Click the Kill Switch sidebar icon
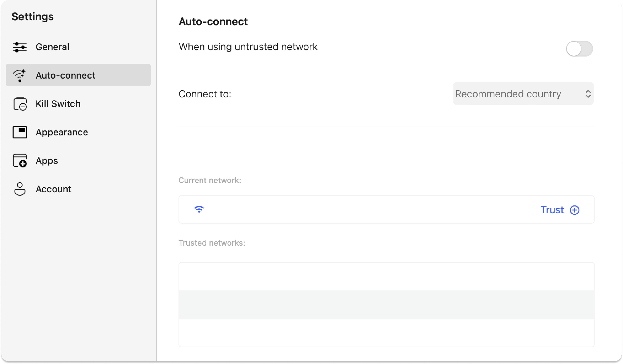This screenshot has height=364, width=623. (20, 104)
